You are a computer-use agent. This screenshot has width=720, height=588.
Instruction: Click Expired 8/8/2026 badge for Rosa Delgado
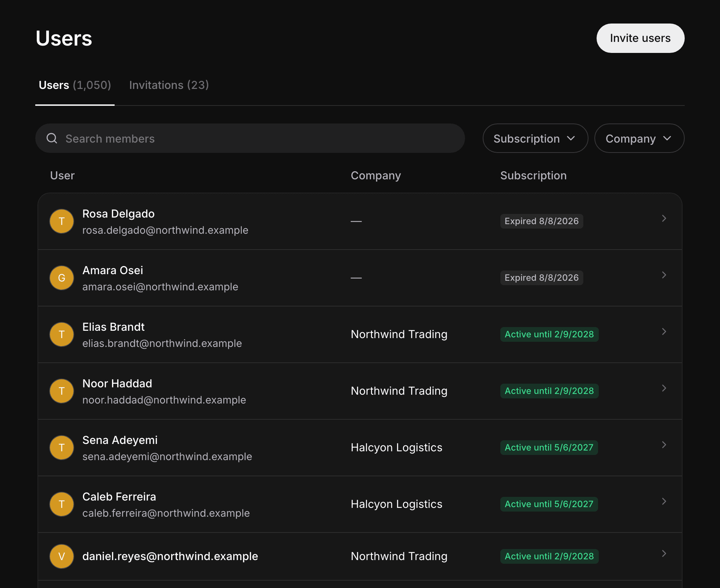point(541,221)
